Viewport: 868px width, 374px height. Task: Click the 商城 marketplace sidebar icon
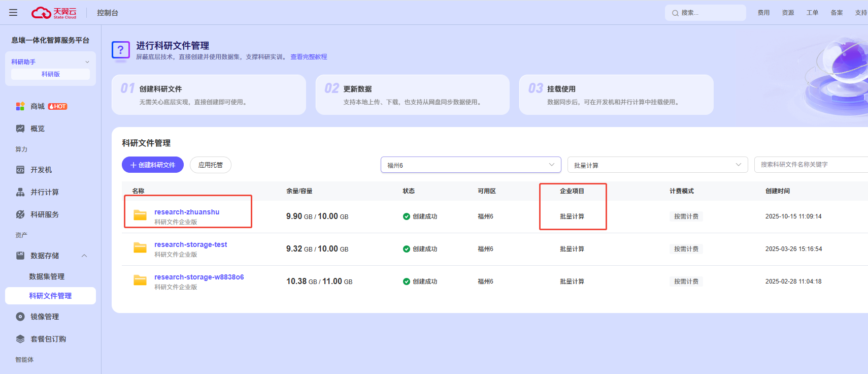20,106
